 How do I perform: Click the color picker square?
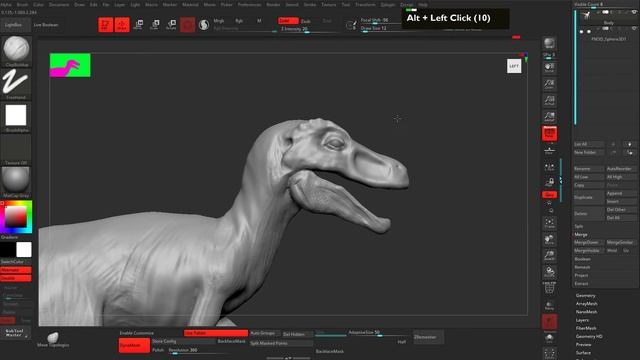16,217
